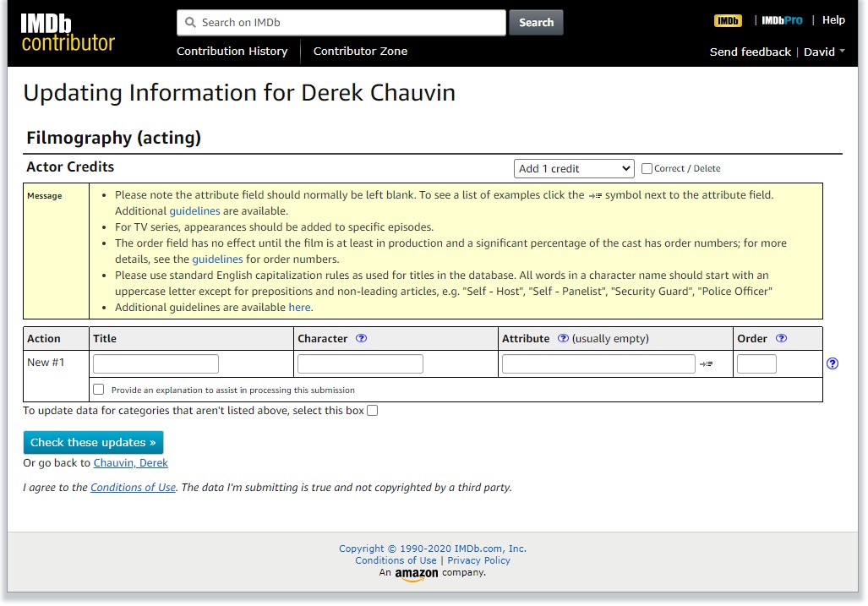Image resolution: width=868 pixels, height=606 pixels.
Task: Go to Contributor Zone
Action: pos(360,52)
